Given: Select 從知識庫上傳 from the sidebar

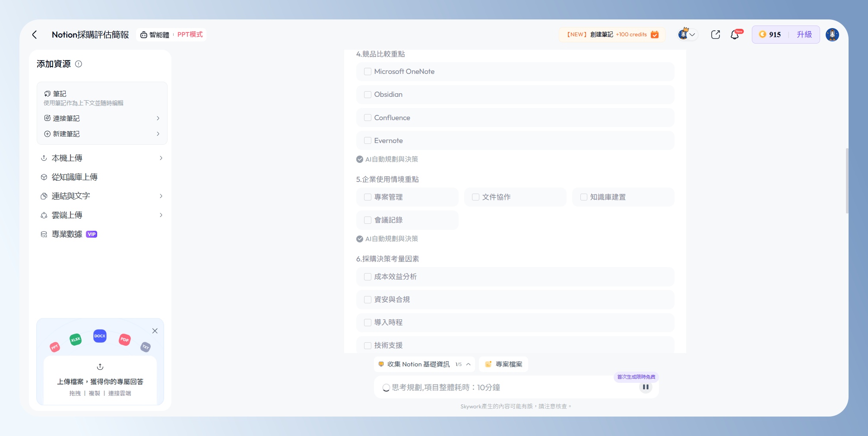Looking at the screenshot, I should pos(74,177).
